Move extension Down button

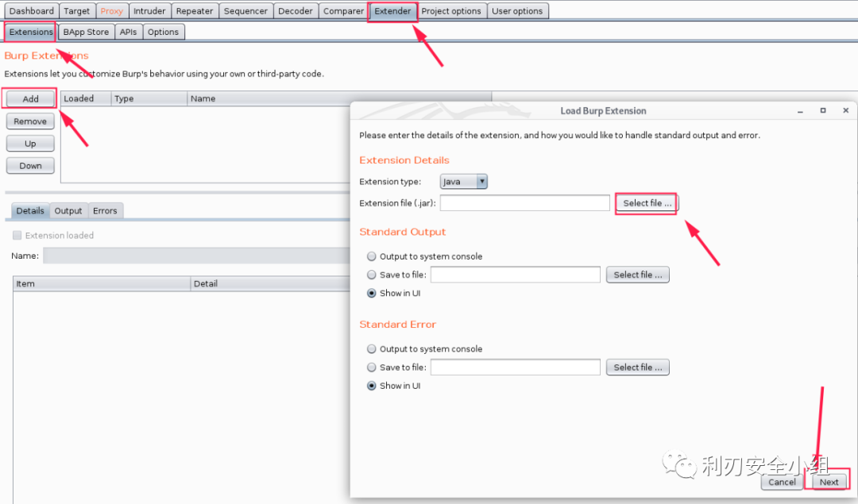(x=31, y=166)
